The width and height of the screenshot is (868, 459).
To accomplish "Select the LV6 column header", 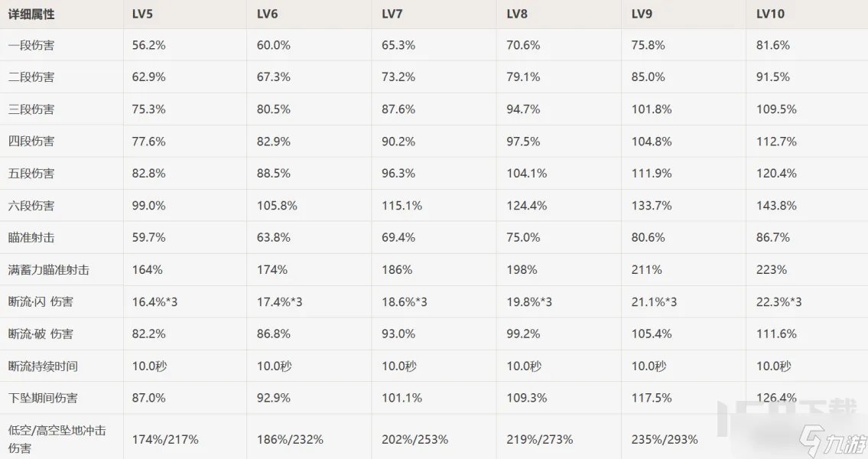I will (x=268, y=14).
